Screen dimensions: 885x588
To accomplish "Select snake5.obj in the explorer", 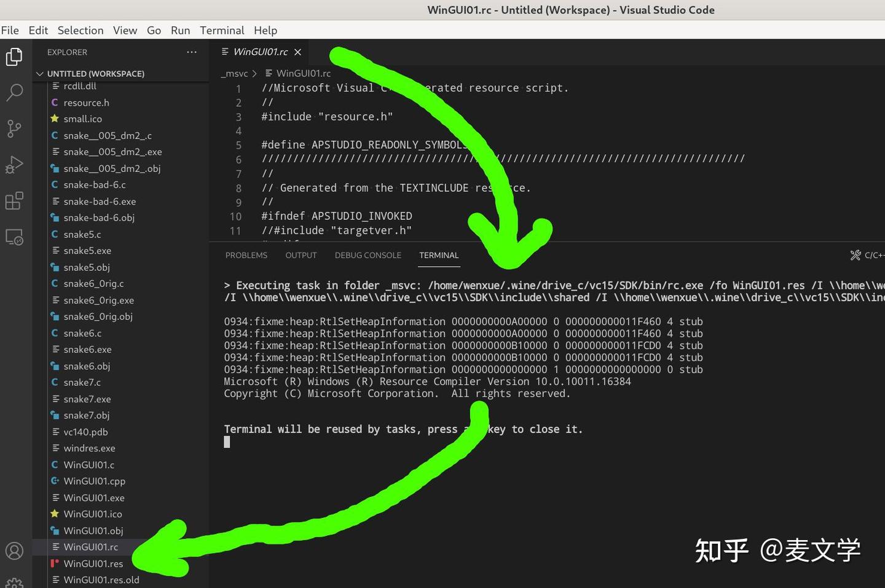I will click(x=87, y=267).
